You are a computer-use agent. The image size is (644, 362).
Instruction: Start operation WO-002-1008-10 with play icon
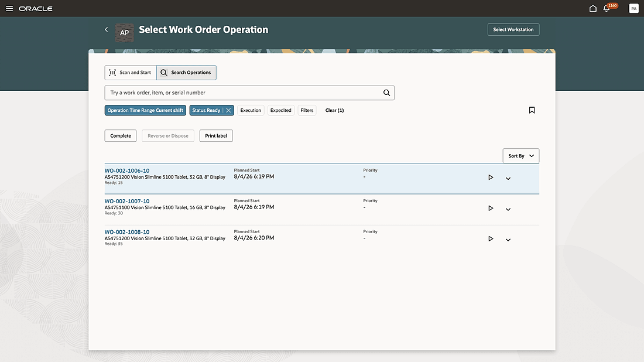pyautogui.click(x=491, y=239)
